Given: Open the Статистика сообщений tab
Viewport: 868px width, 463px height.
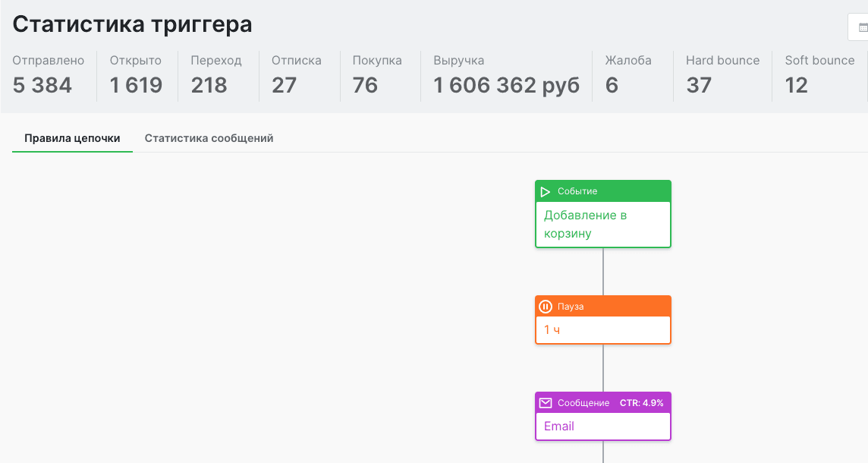Looking at the screenshot, I should pos(209,138).
